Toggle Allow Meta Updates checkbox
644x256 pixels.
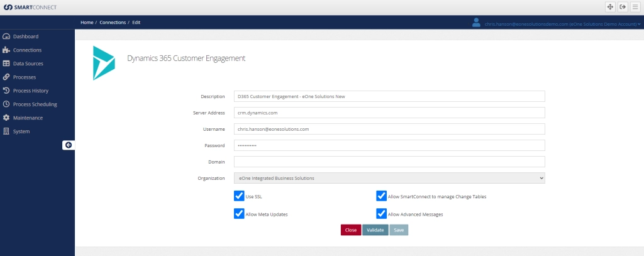coord(239,214)
